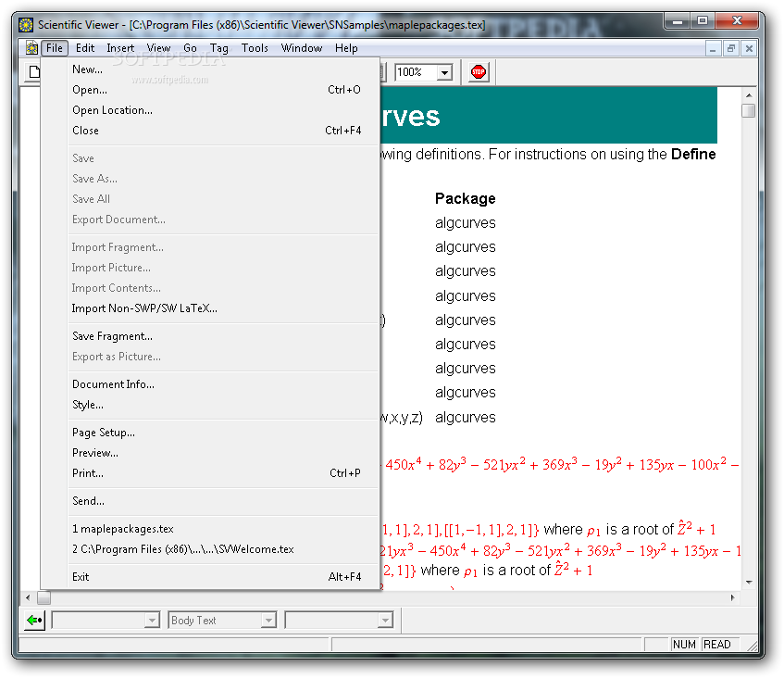Open Document Info... from the menu
Viewport: 784px width, 678px height.
210,384
